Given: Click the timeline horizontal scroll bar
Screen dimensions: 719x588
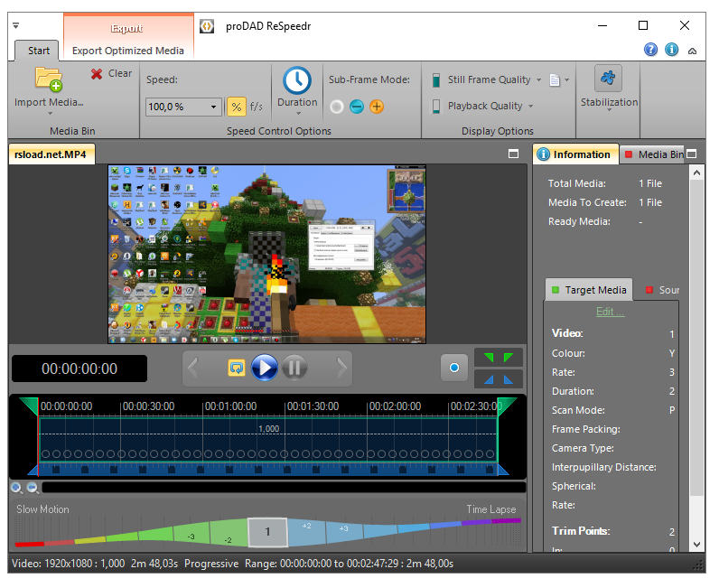Looking at the screenshot, I should (x=284, y=488).
